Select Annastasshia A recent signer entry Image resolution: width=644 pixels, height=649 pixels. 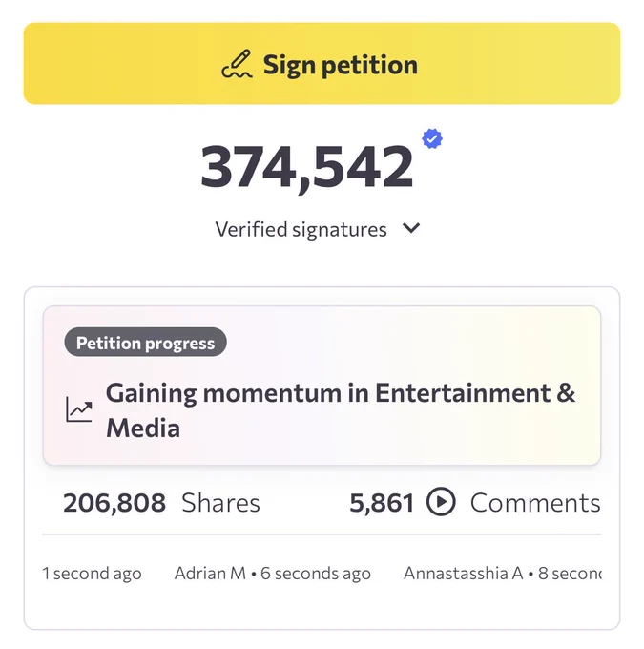click(503, 574)
